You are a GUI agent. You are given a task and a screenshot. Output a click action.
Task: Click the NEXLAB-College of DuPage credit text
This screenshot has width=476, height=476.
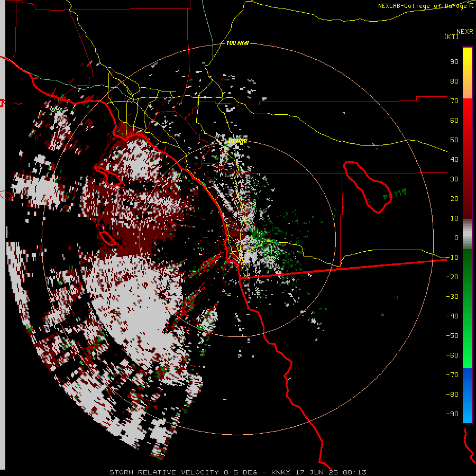pos(425,6)
